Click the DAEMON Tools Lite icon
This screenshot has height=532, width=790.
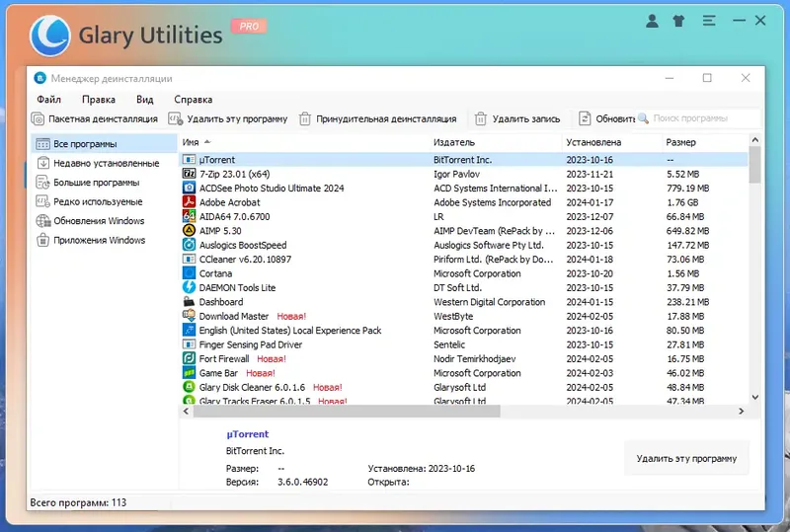pos(189,287)
